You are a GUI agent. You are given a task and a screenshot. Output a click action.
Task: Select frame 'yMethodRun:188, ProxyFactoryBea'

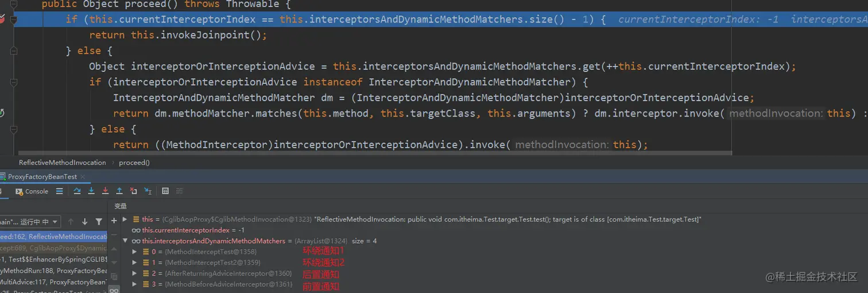pyautogui.click(x=53, y=271)
